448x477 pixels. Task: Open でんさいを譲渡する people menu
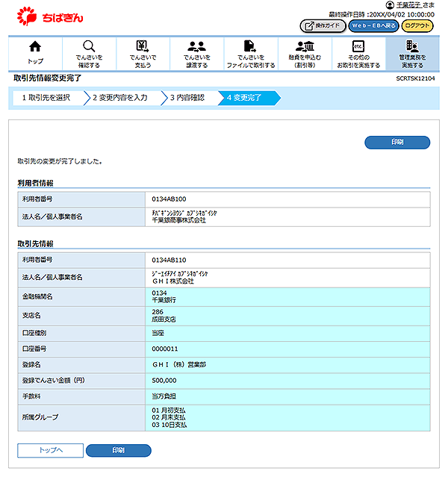197,54
